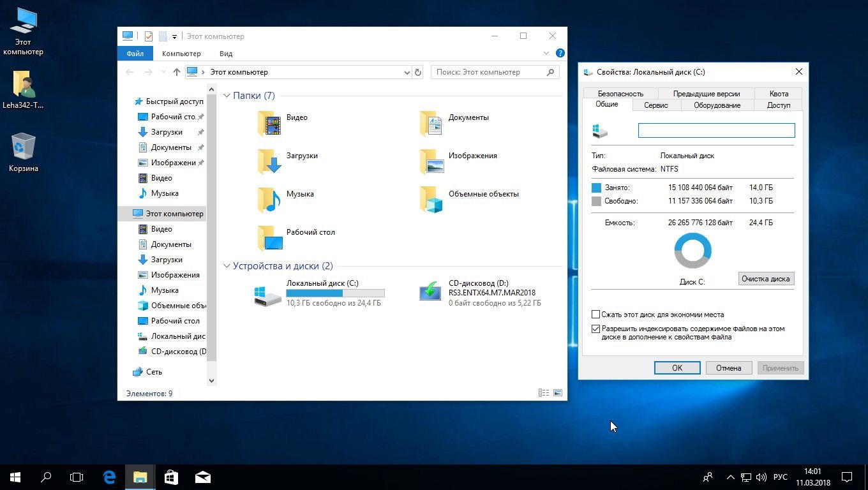Collapse the Устройства и диски group
This screenshot has height=490, width=868.
(x=227, y=266)
